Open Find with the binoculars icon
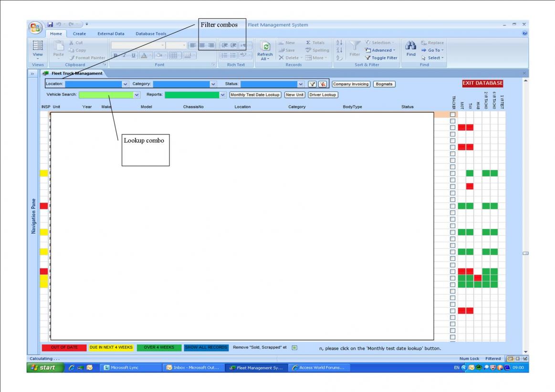 pos(410,46)
